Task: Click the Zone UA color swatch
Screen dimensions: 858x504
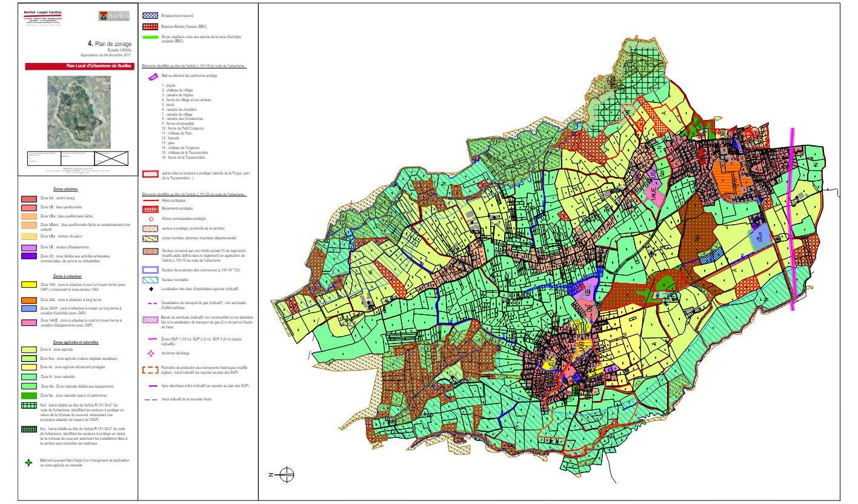Action: tap(29, 199)
